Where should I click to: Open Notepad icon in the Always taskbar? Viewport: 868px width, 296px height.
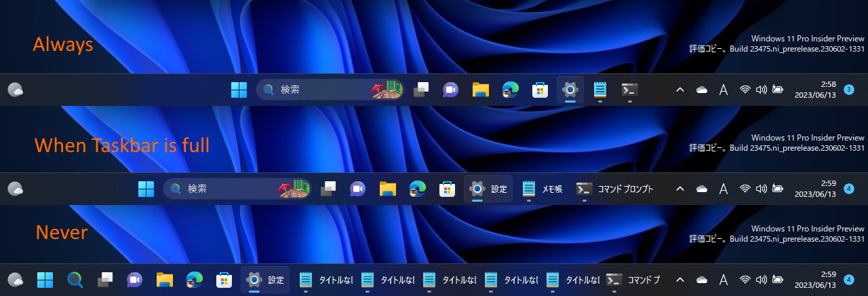[600, 90]
